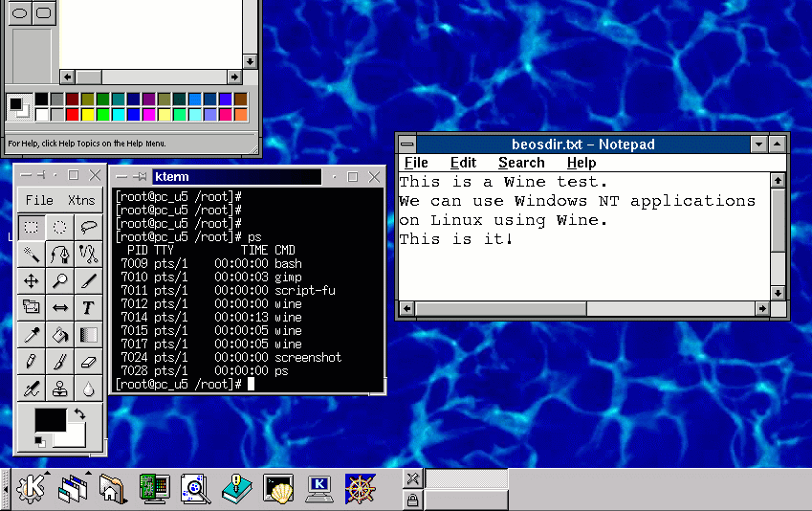Toggle the GIMP toolbox sticky pin button
Viewport: 812px width, 511px height.
(x=41, y=175)
